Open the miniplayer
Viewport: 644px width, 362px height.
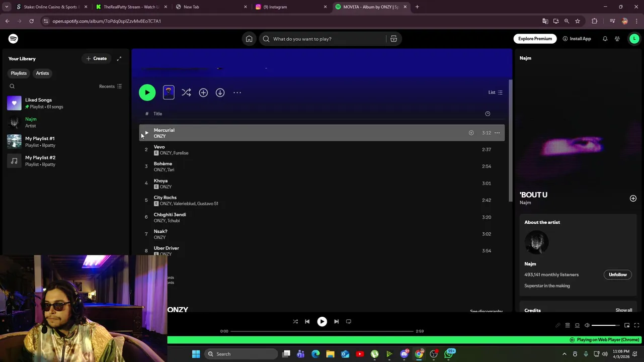(627, 325)
